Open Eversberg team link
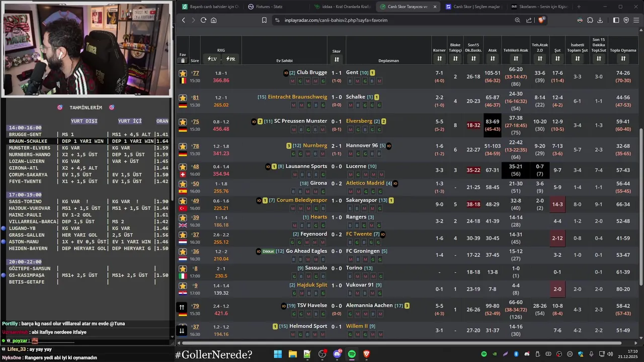The image size is (644, 362). [x=359, y=121]
